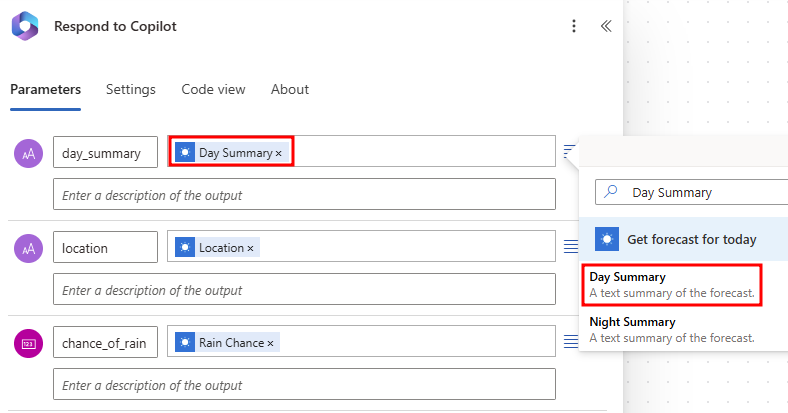The height and width of the screenshot is (413, 788).
Task: Click the location text type icon
Action: [x=28, y=247]
